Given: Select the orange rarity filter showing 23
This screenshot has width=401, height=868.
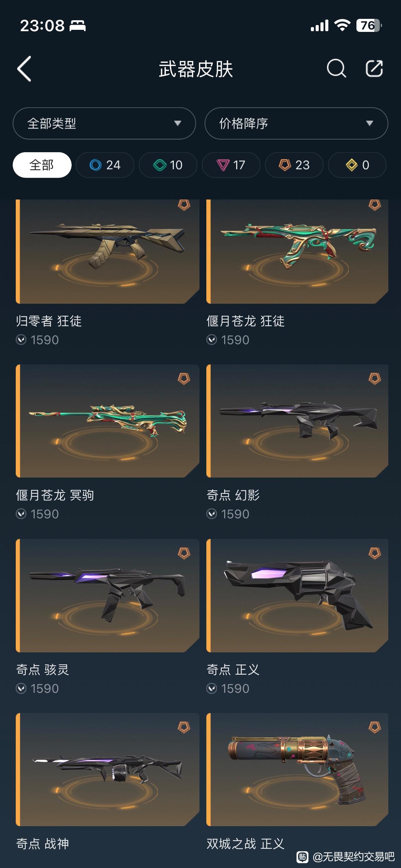Looking at the screenshot, I should 294,165.
